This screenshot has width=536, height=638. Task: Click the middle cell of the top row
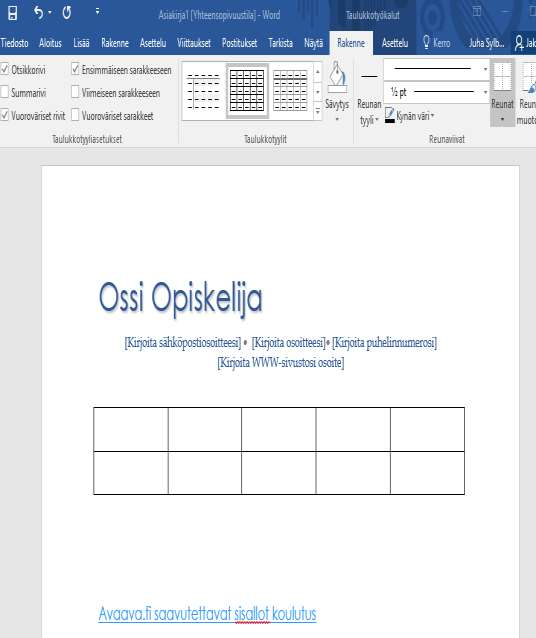point(278,429)
